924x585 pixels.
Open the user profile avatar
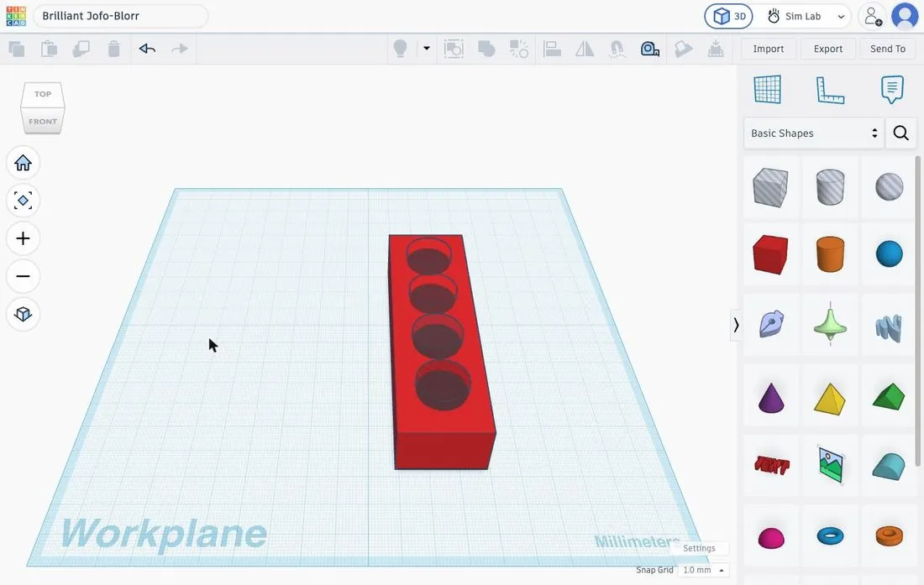(905, 17)
